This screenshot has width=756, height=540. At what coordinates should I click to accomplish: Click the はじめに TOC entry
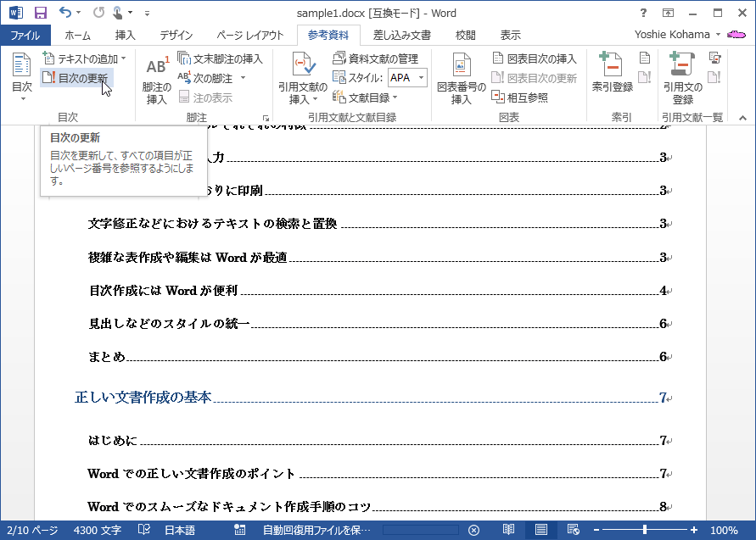tap(113, 440)
